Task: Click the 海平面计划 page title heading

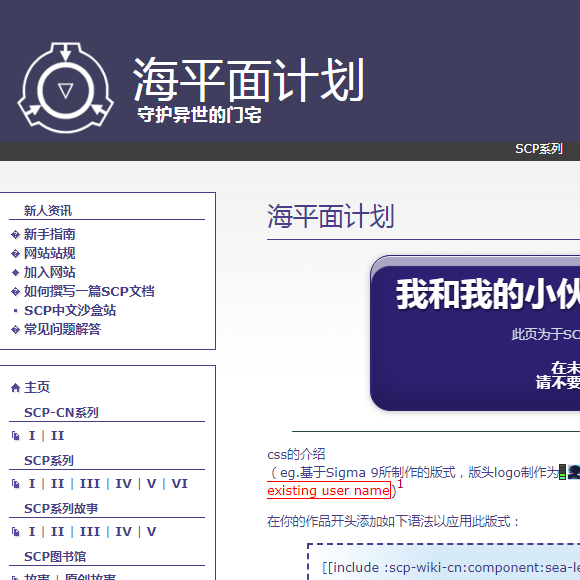Action: click(x=330, y=216)
